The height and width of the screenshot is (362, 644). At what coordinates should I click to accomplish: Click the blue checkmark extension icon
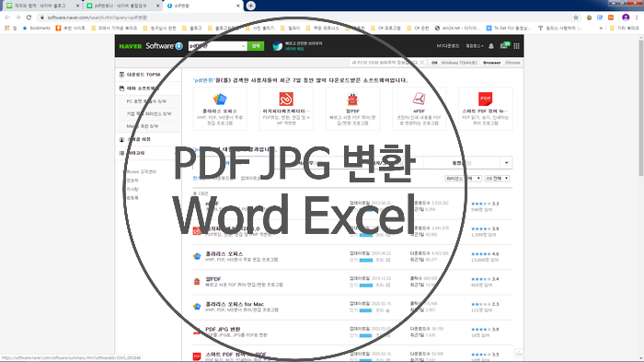600,18
